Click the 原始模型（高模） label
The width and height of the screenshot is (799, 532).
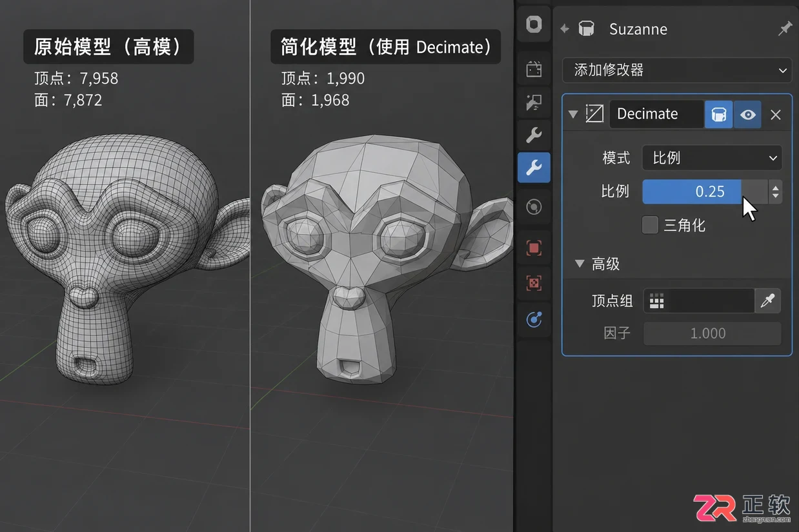[x=108, y=46]
